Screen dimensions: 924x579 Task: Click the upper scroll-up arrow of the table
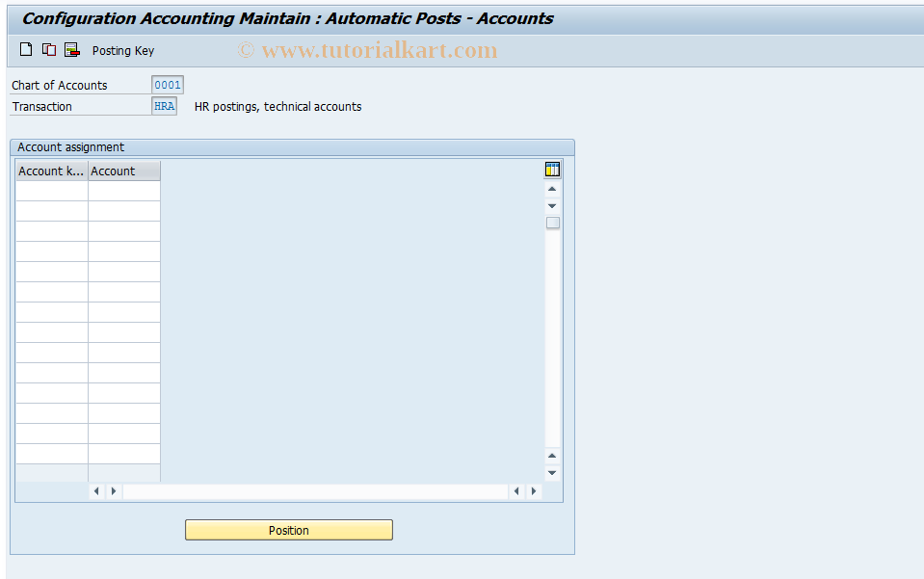pyautogui.click(x=552, y=189)
